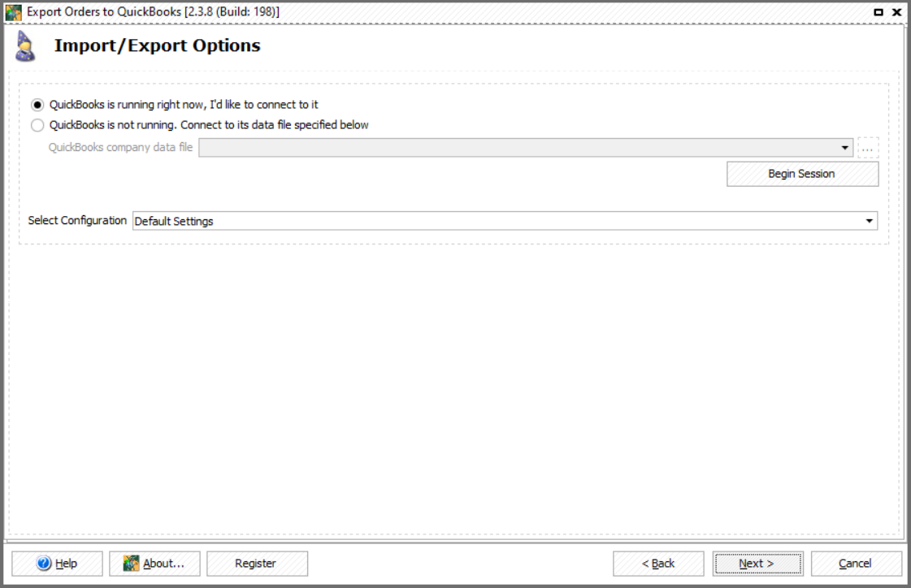This screenshot has height=588, width=911.
Task: Click the 'Select Configuration' label
Action: [x=77, y=221]
